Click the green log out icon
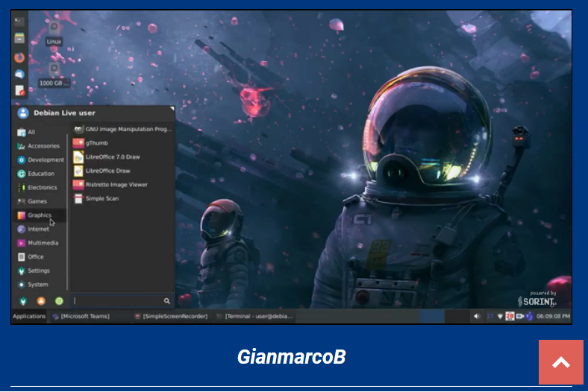Image resolution: width=588 pixels, height=392 pixels. tap(59, 301)
